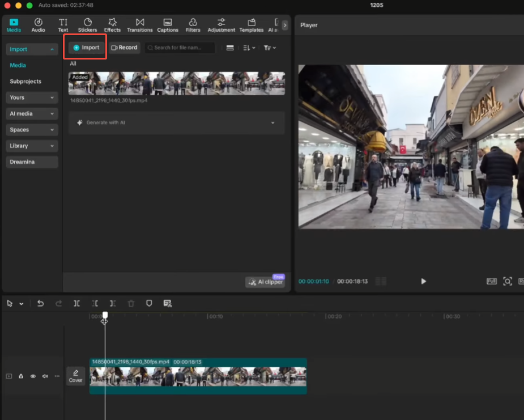The width and height of the screenshot is (524, 420).
Task: Open the Captions tab
Action: [x=168, y=26]
